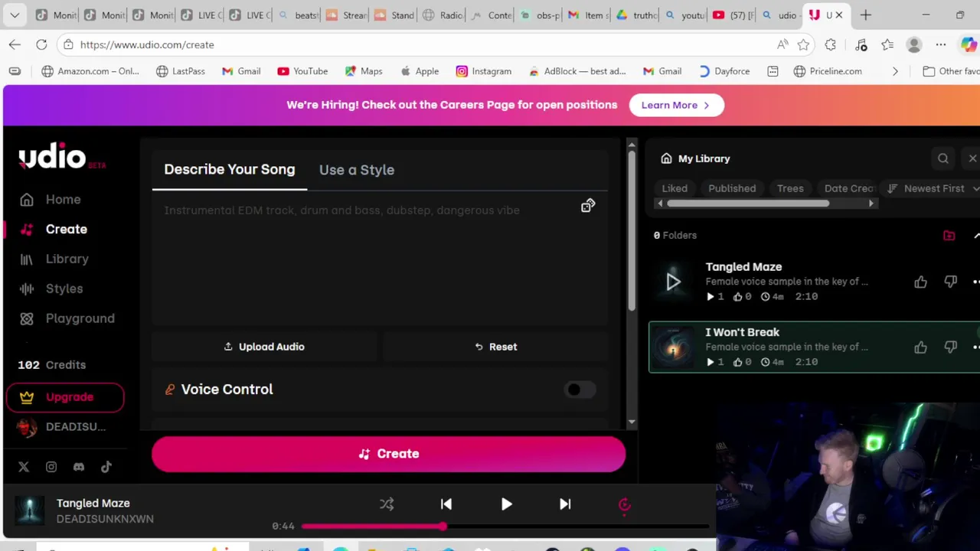
Task: Open Udio's Instagram icon in sidebar
Action: click(x=51, y=467)
